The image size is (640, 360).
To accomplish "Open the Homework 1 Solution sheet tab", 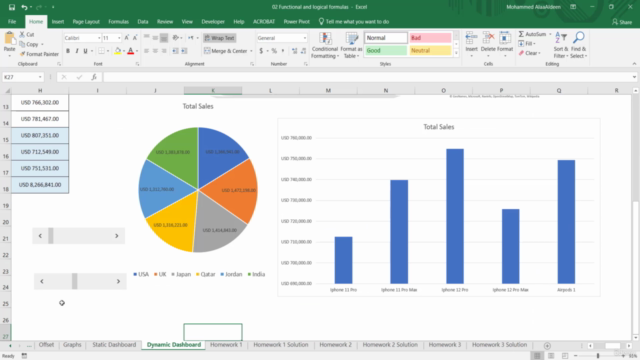I will [x=280, y=345].
